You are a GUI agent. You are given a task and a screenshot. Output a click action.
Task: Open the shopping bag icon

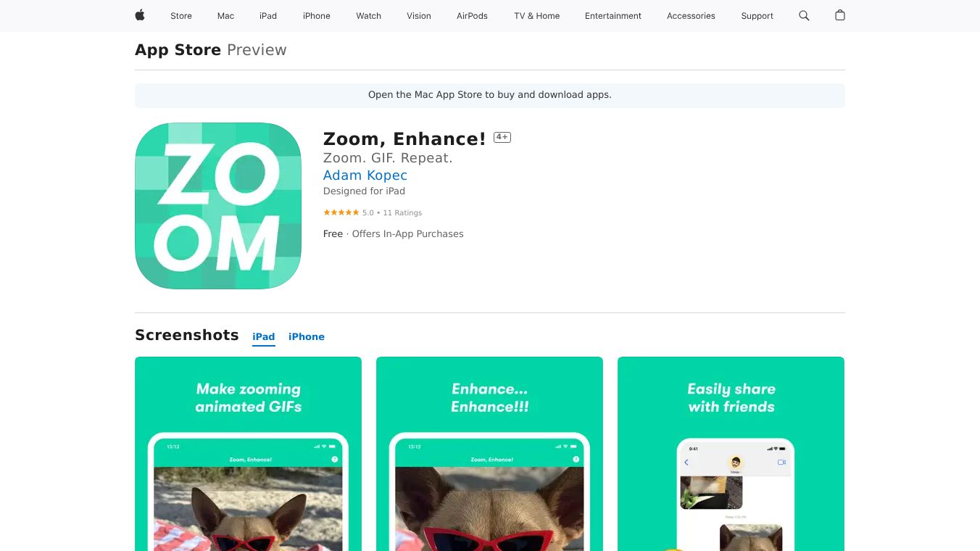(x=840, y=15)
